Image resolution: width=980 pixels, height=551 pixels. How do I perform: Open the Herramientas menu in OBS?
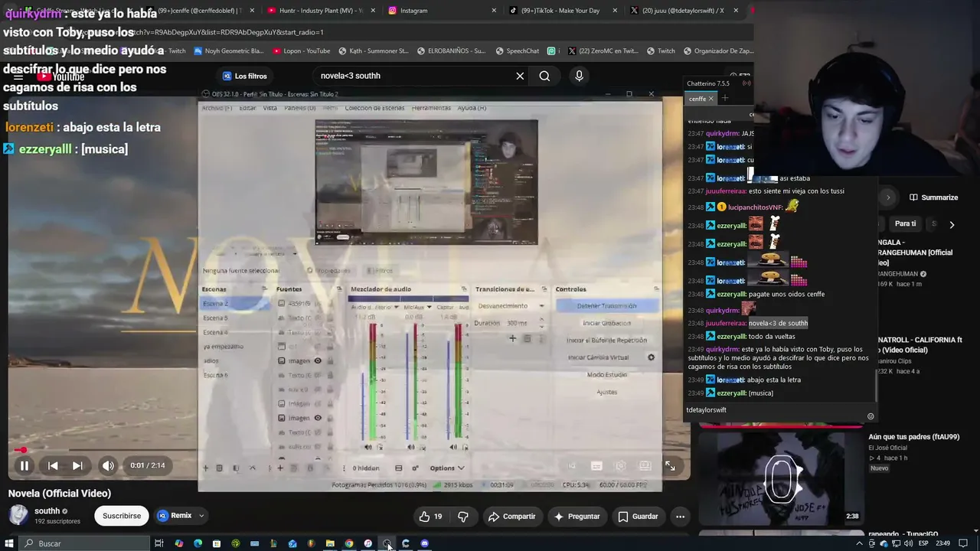(x=431, y=108)
